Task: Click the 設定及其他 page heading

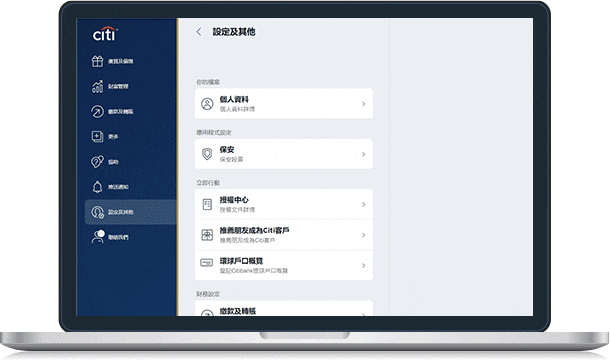Action: pos(234,32)
